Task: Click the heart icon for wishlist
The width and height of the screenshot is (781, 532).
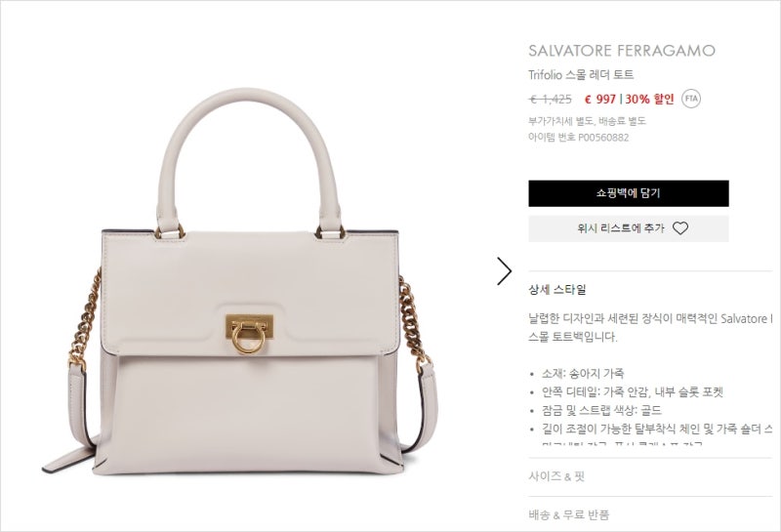Action: 679,228
